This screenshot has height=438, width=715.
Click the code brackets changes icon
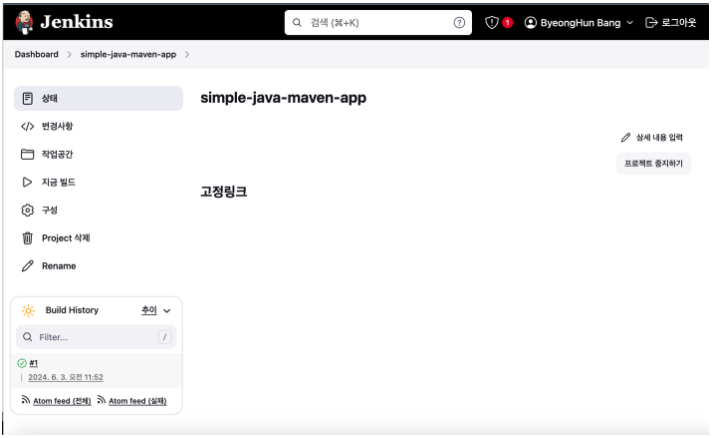(27, 126)
